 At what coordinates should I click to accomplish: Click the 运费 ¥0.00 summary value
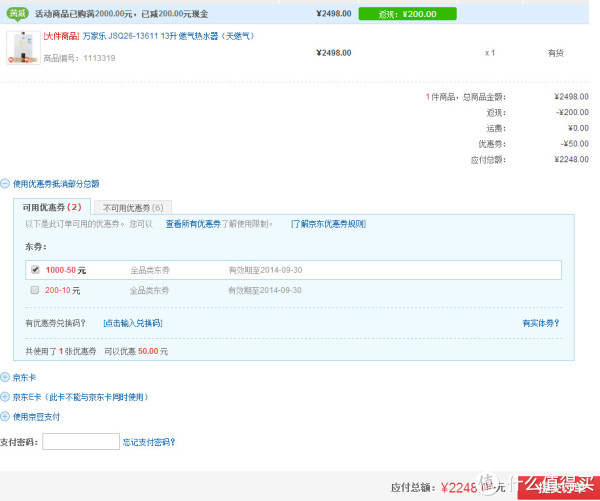[x=578, y=128]
